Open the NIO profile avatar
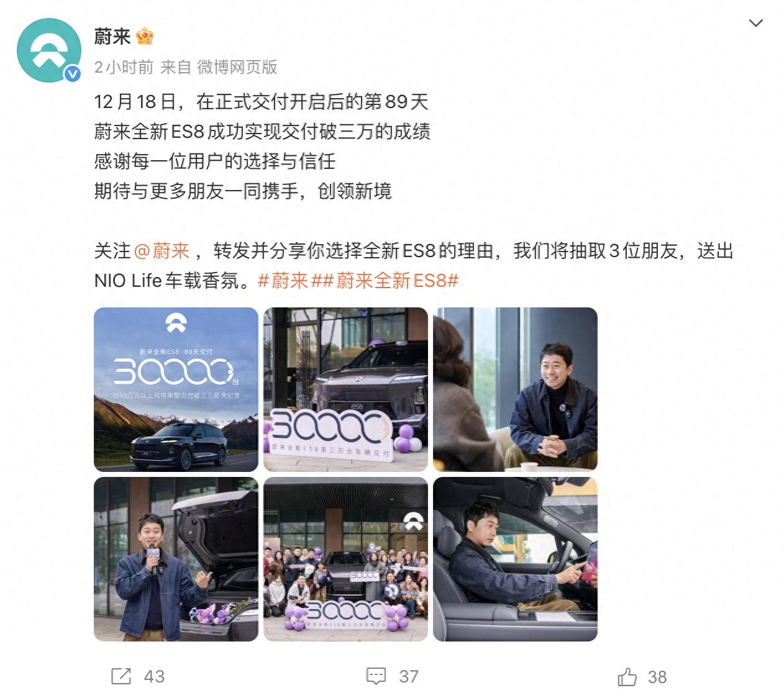The width and height of the screenshot is (784, 698). click(x=48, y=50)
